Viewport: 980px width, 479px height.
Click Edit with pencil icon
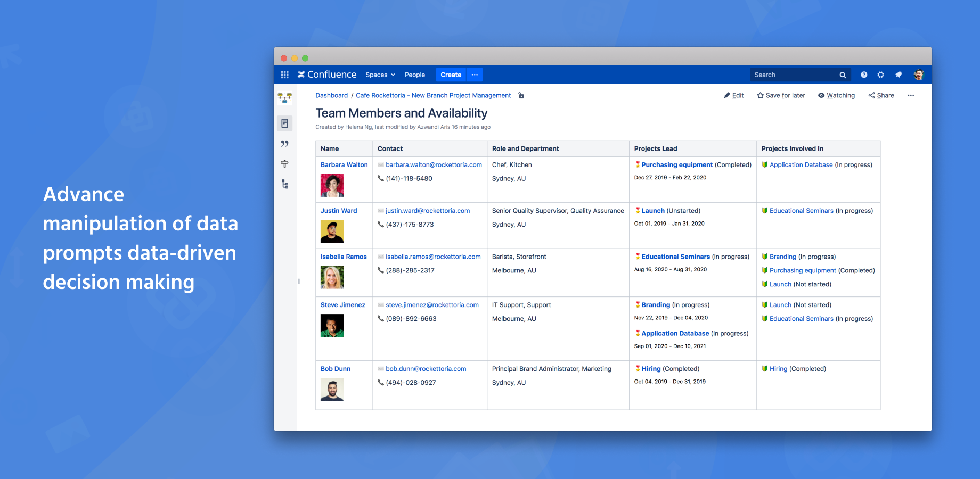pyautogui.click(x=733, y=96)
